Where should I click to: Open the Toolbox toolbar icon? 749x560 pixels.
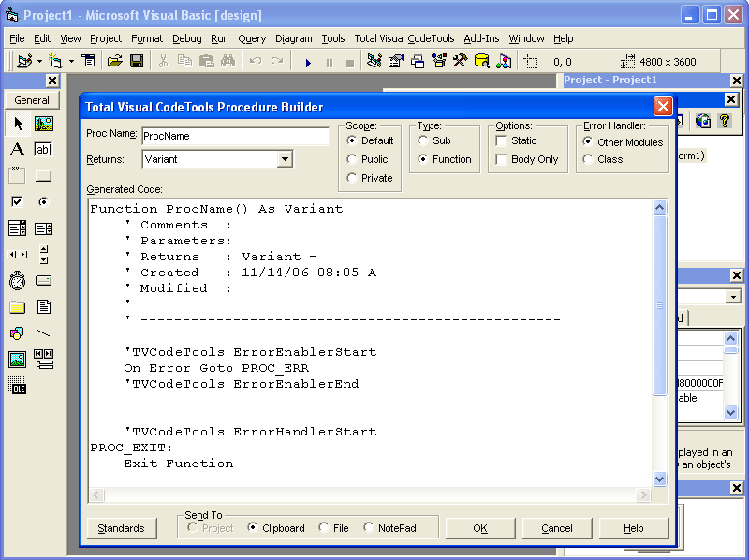[460, 61]
